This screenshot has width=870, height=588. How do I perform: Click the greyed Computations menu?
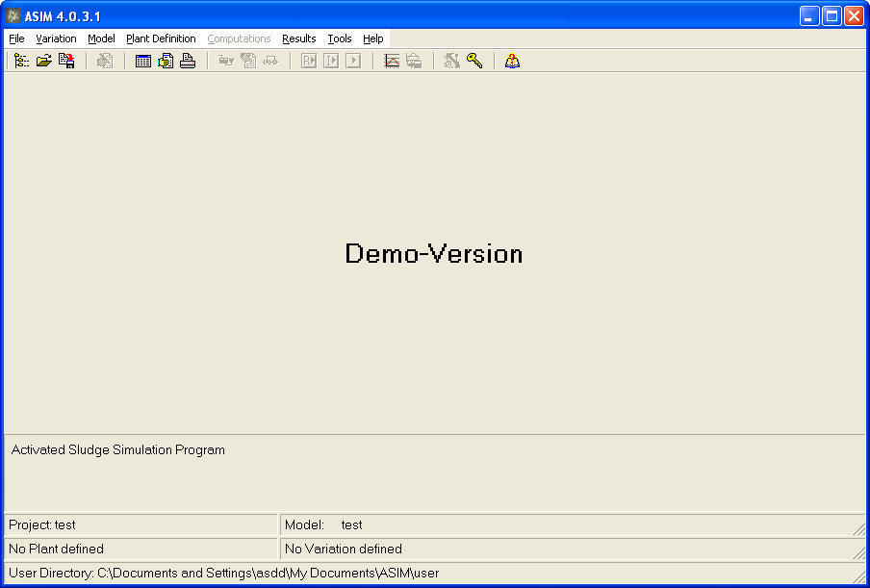[x=239, y=38]
